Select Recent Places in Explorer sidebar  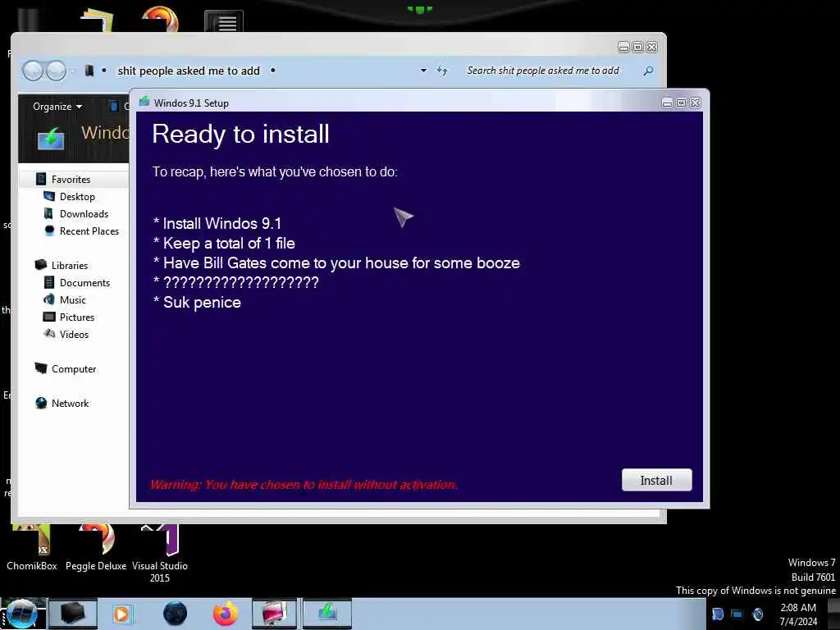[89, 231]
